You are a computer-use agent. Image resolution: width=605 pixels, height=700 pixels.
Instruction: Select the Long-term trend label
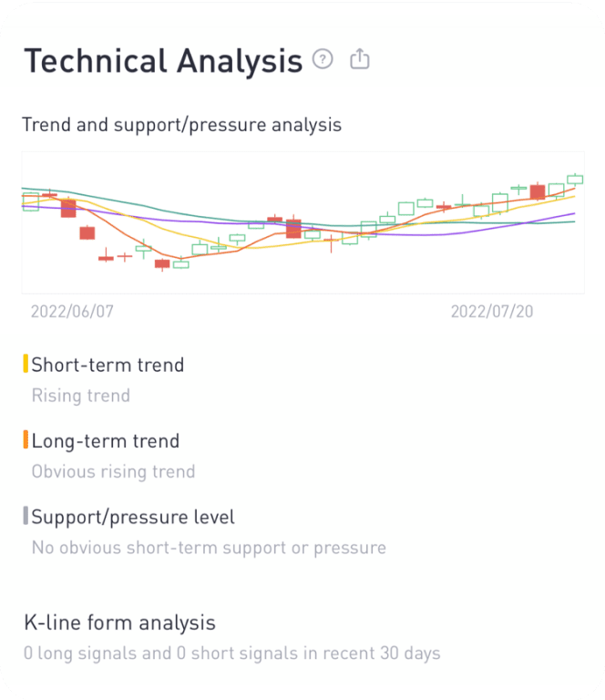106,441
